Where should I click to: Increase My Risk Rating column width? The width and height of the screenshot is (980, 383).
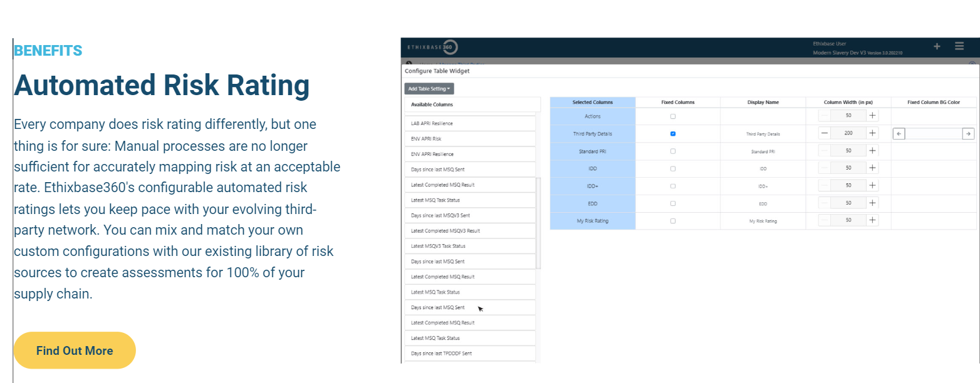tap(872, 220)
